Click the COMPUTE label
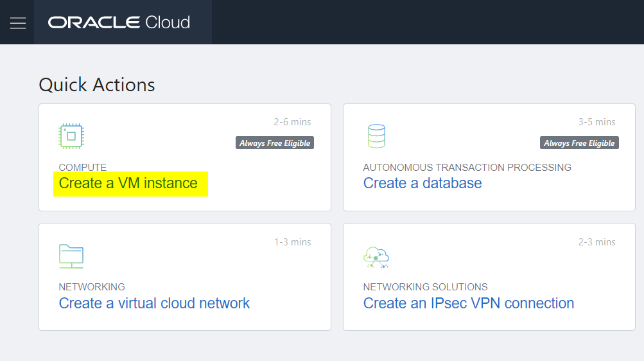This screenshot has width=644, height=361. click(x=83, y=167)
